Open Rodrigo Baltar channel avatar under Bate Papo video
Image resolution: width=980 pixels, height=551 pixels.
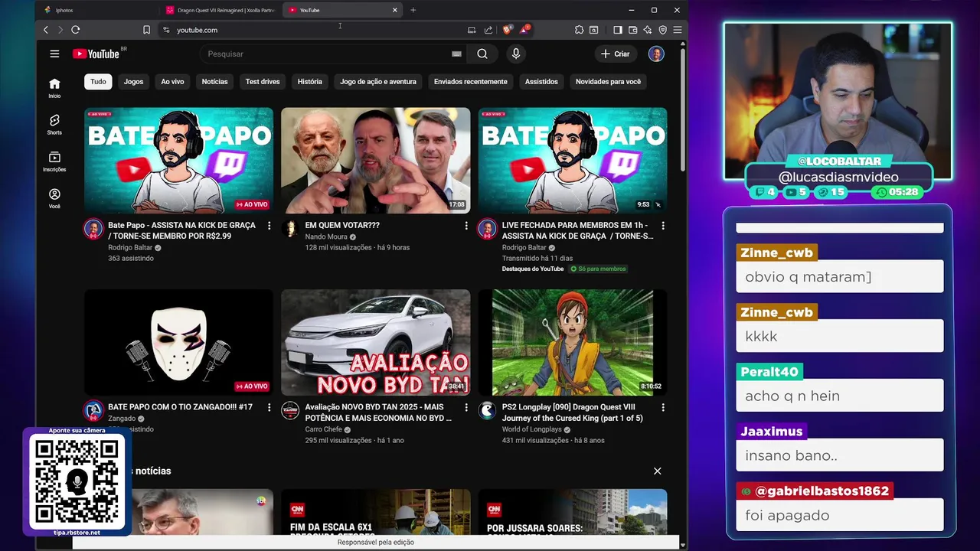[93, 229]
